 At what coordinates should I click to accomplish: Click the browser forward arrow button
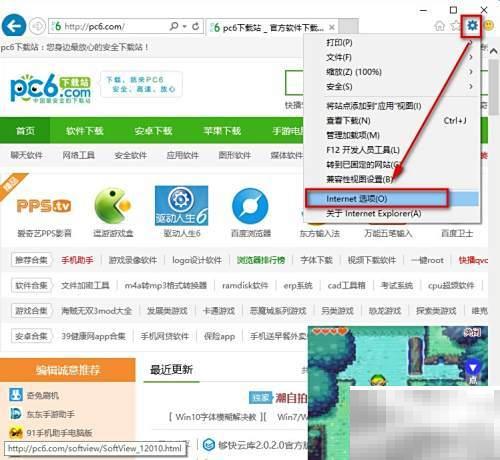[37, 26]
